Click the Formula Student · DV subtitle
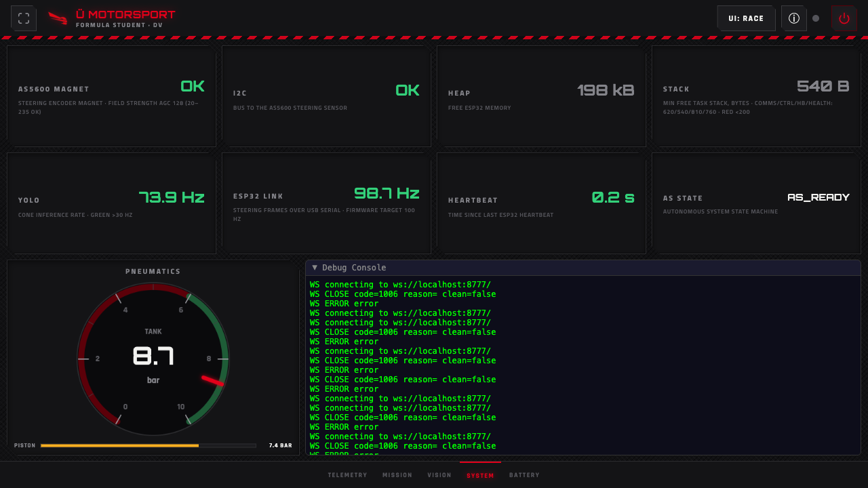Image resolution: width=868 pixels, height=488 pixels. [119, 25]
